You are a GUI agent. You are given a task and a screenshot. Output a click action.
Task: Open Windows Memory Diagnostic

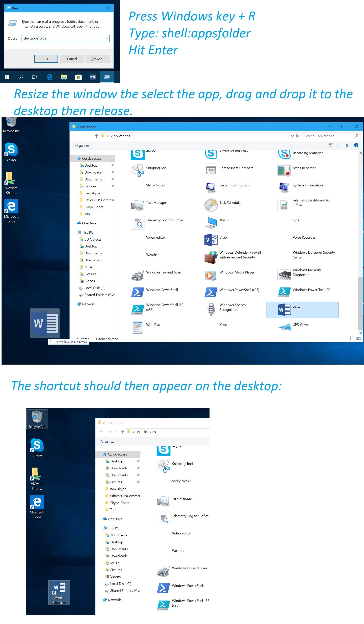(307, 272)
